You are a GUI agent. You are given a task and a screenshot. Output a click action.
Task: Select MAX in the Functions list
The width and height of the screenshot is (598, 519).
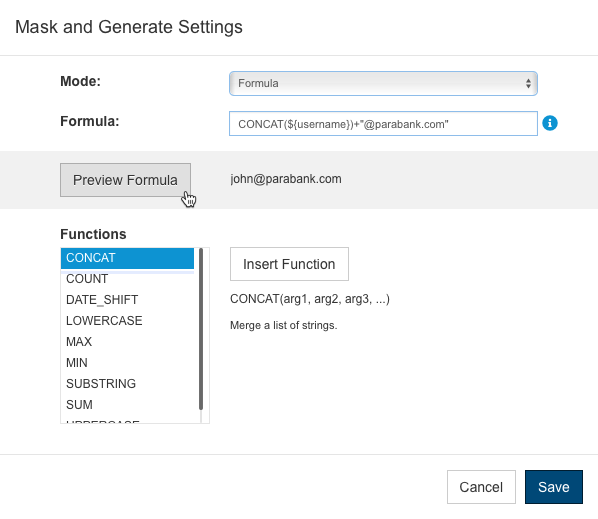(x=127, y=342)
